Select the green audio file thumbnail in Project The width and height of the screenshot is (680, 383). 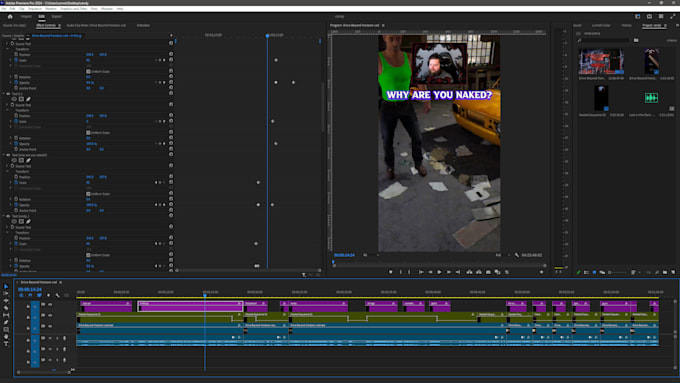point(651,98)
